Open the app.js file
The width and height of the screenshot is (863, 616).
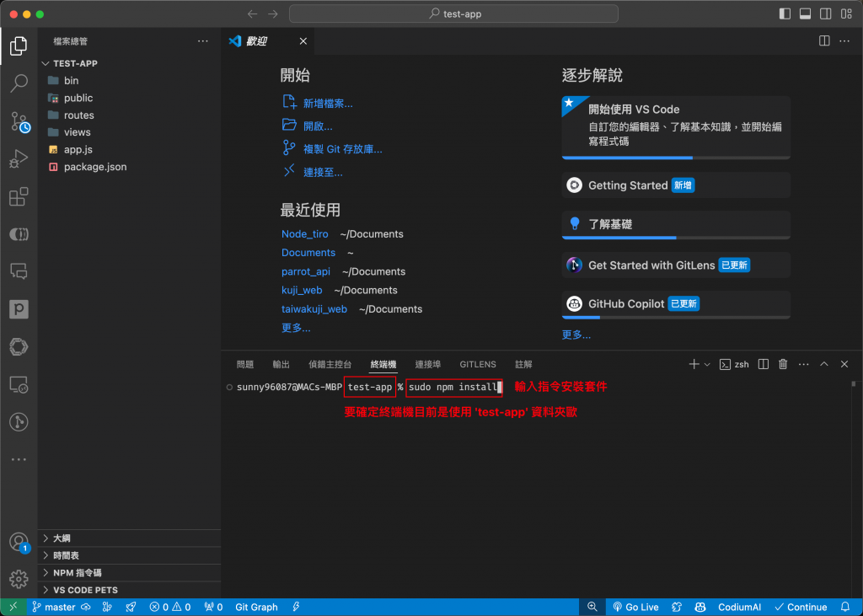[x=129, y=150]
